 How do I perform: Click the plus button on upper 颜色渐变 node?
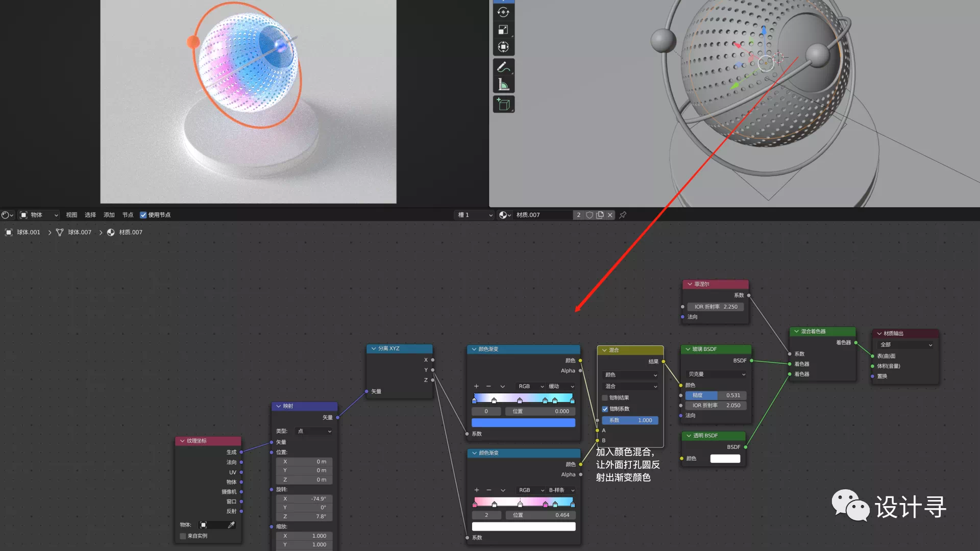[x=476, y=386]
